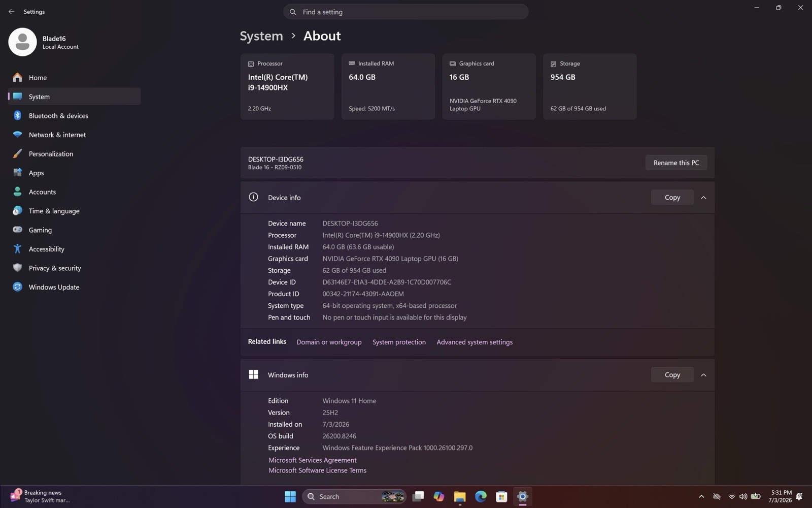
Task: Click the Version value 25H2
Action: pyautogui.click(x=330, y=412)
